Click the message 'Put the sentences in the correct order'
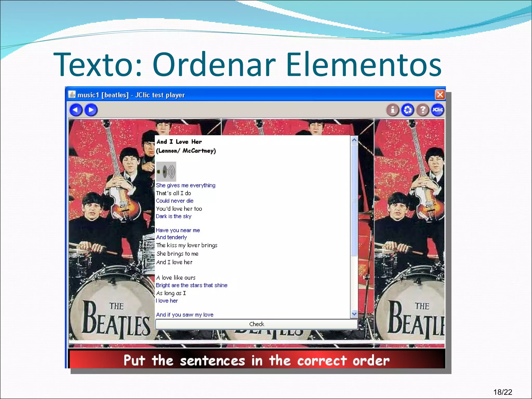 [257, 361]
